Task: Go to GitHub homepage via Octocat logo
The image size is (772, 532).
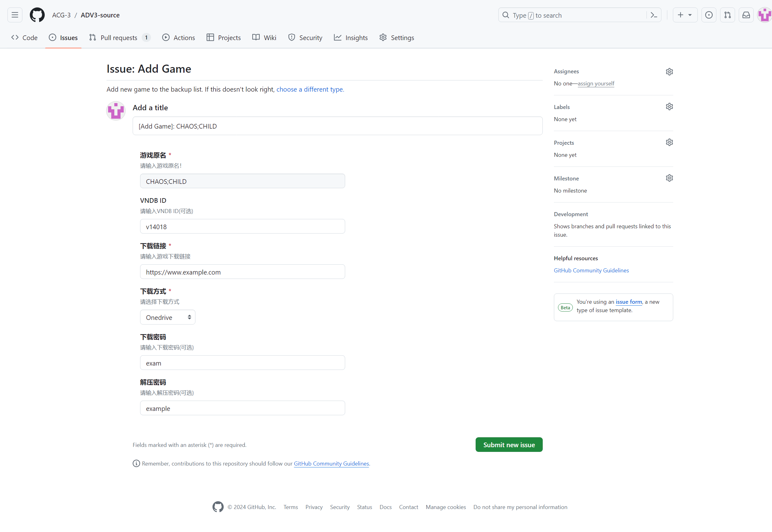Action: tap(37, 15)
